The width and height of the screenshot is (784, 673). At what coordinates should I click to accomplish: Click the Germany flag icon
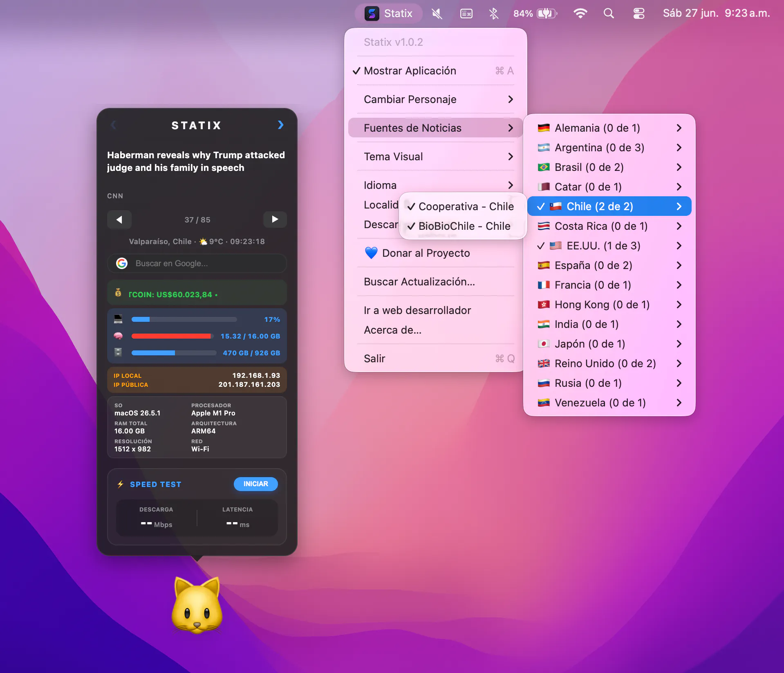click(x=544, y=128)
